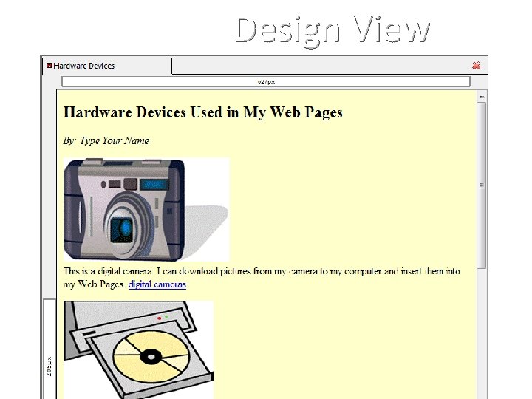Select the CD drive image
This screenshot has width=532, height=399.
[x=138, y=349]
